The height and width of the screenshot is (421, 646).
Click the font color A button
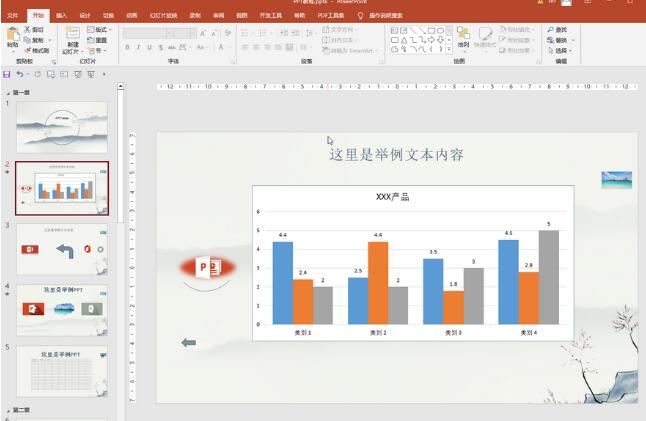pyautogui.click(x=221, y=47)
